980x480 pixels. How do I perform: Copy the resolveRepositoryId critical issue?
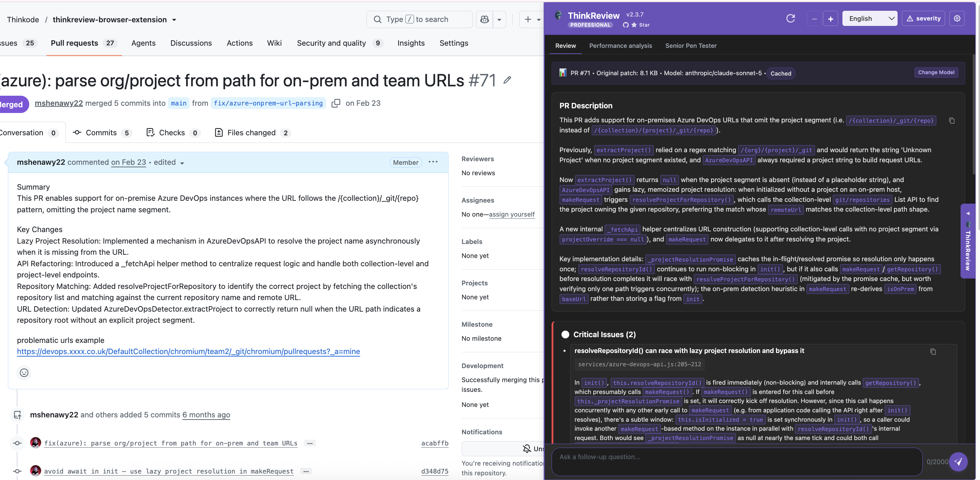933,352
